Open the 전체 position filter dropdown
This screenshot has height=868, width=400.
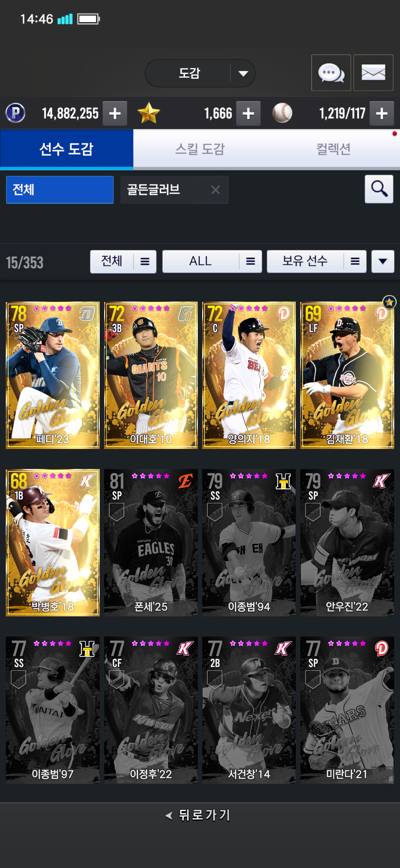[123, 261]
